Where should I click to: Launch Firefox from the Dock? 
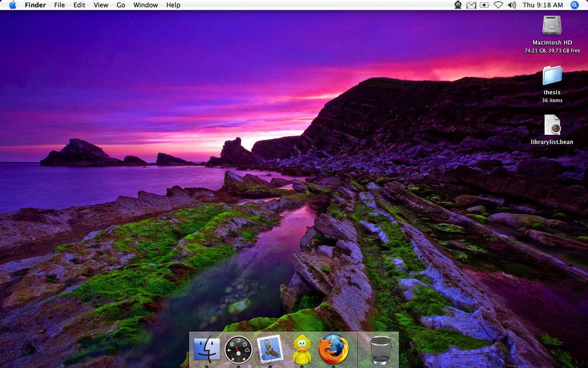[x=334, y=349]
